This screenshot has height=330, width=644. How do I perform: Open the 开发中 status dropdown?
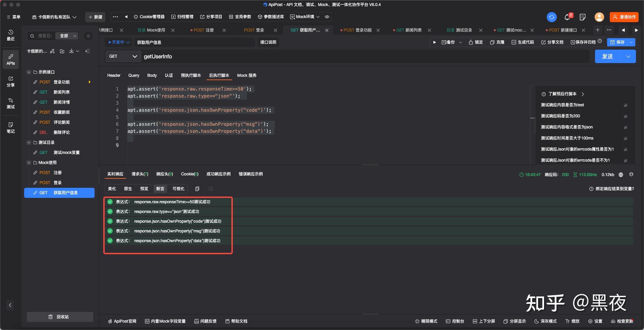119,42
